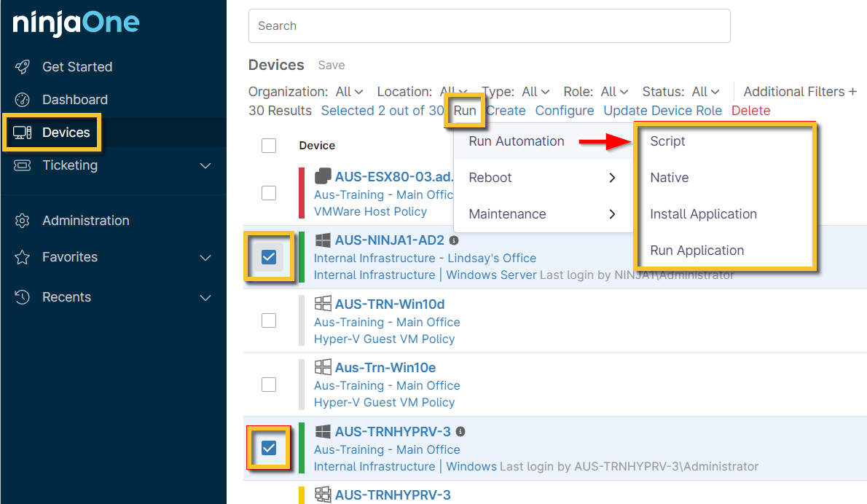Click the Administration gear icon
The image size is (867, 504).
tap(23, 221)
